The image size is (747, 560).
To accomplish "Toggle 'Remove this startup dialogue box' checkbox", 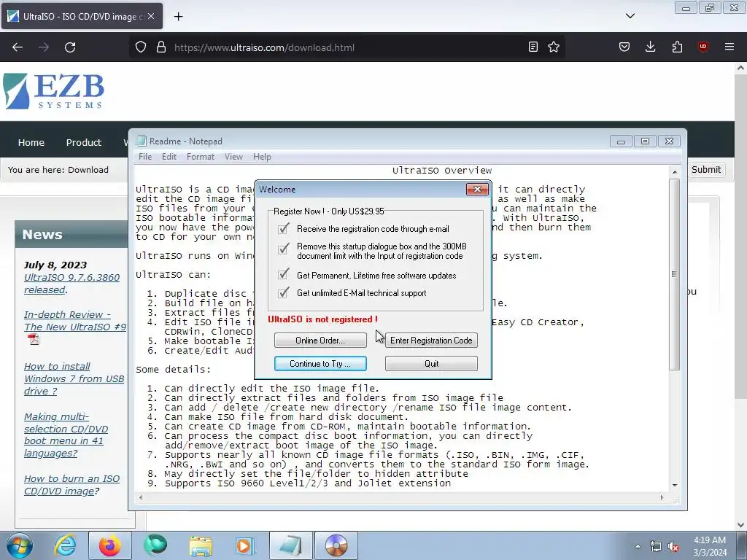I will point(284,249).
